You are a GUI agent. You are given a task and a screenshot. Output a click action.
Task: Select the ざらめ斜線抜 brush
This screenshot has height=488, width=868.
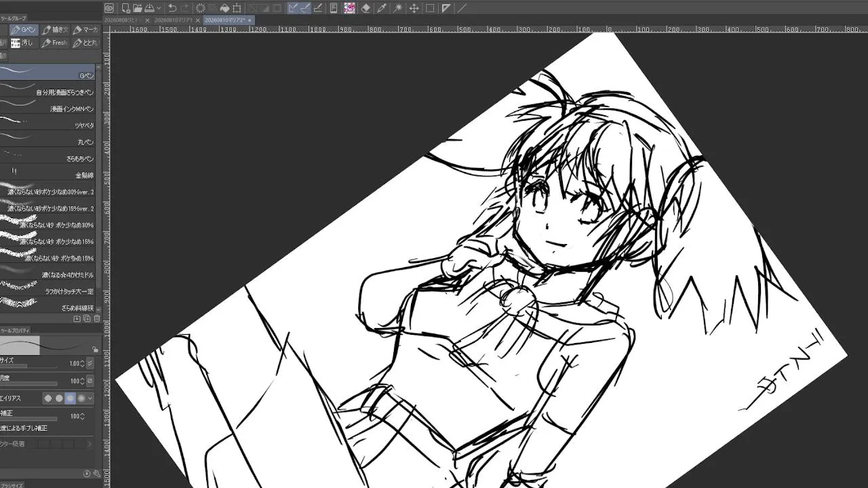click(x=48, y=304)
